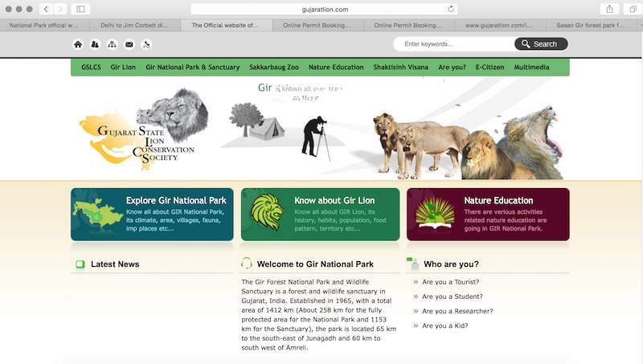Image resolution: width=643 pixels, height=364 pixels.
Task: Open Gir National Park & Sanctuary menu
Action: 193,67
